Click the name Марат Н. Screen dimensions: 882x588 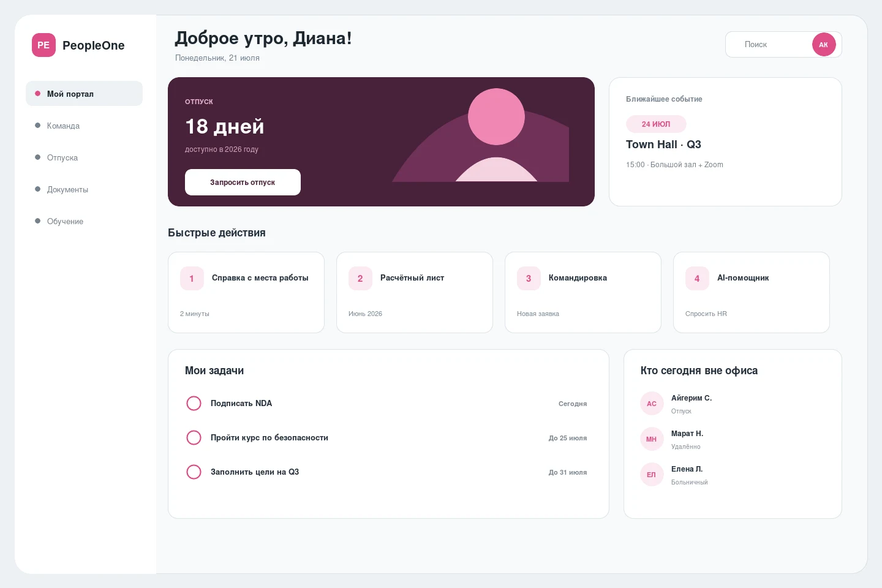pos(687,434)
